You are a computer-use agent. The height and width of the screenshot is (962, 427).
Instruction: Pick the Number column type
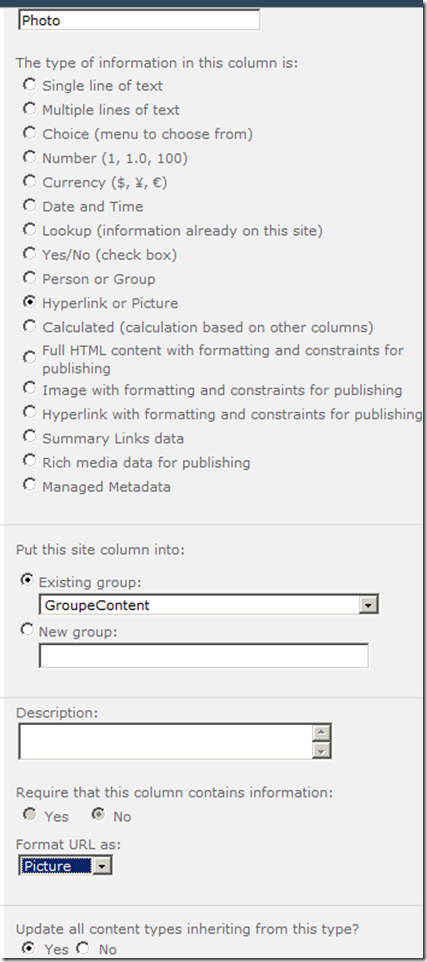point(29,157)
